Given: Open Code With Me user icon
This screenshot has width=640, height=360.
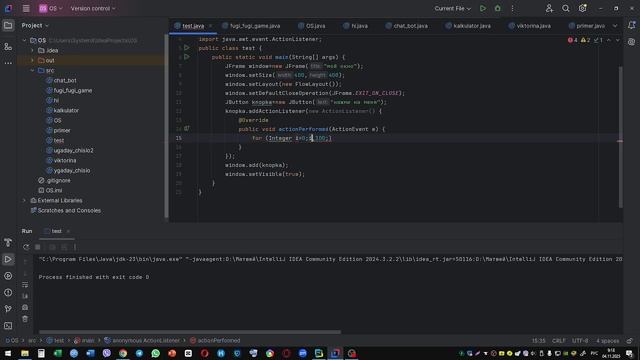Looking at the screenshot, I should coord(549,8).
